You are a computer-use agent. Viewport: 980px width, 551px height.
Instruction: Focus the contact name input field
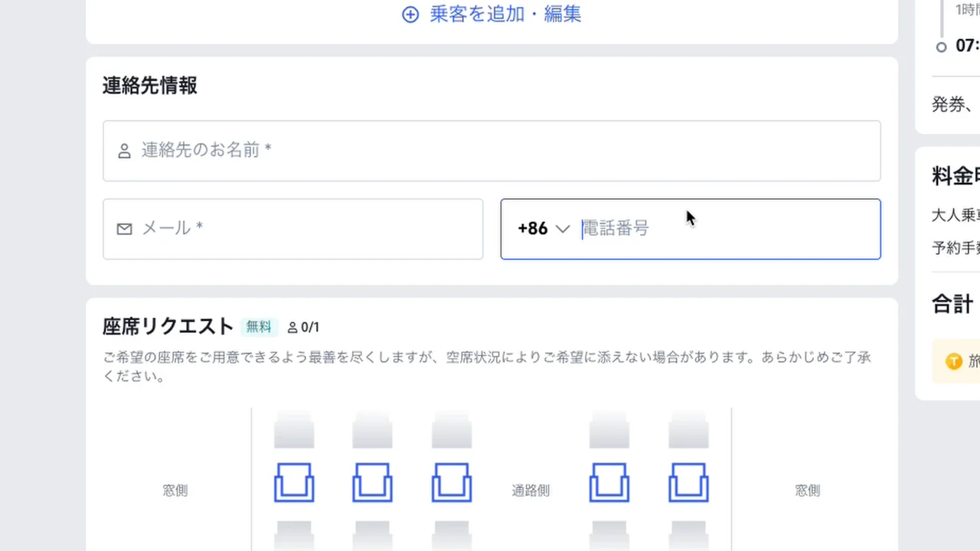point(492,151)
